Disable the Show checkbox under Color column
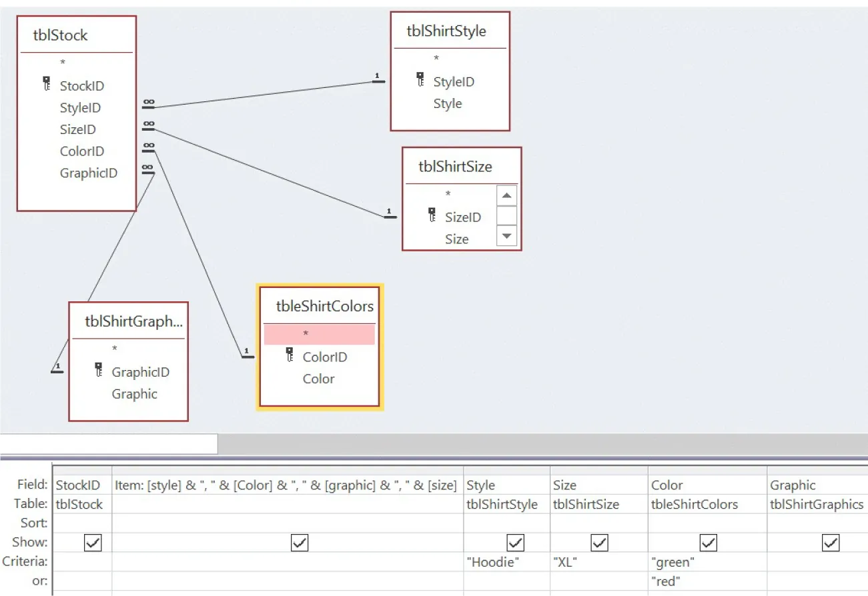This screenshot has width=868, height=596. 707,543
